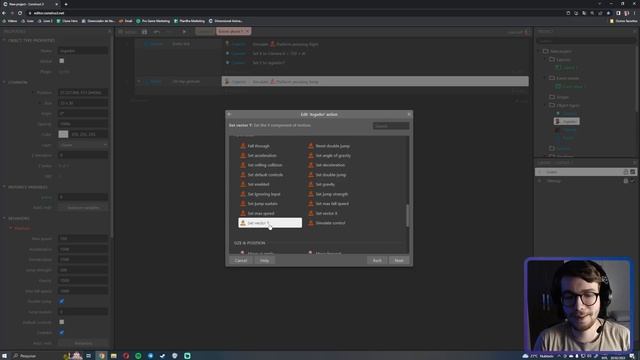Go Back in the action dialog
The image size is (640, 360).
377,260
